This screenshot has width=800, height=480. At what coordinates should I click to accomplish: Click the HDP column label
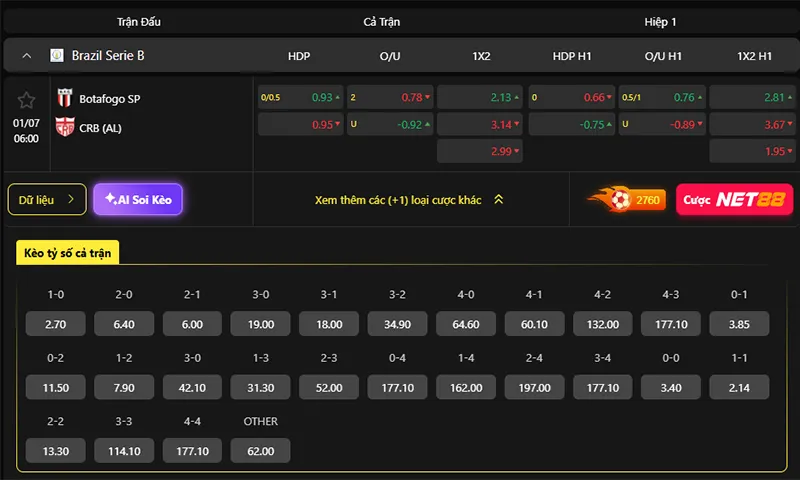[x=299, y=56]
